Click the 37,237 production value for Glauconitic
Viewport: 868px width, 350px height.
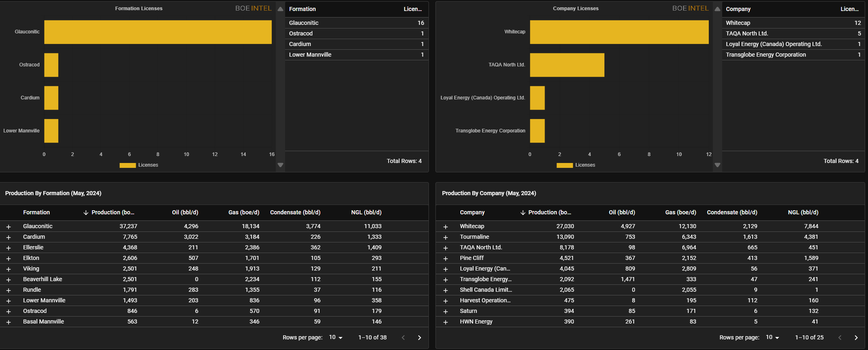(x=128, y=226)
